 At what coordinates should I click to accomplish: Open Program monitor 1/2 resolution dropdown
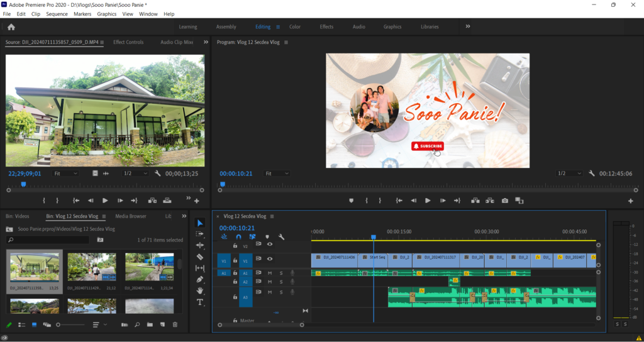tap(569, 174)
